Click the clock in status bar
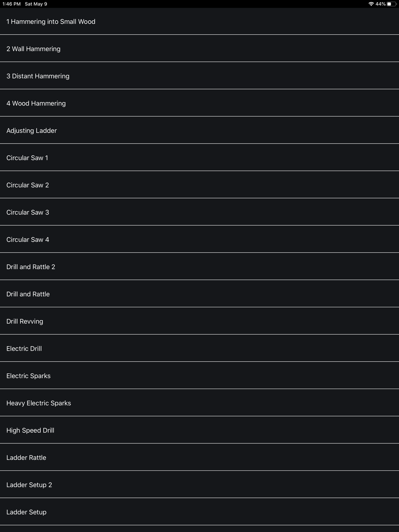Screen dimensions: 399x532 click(x=12, y=4)
